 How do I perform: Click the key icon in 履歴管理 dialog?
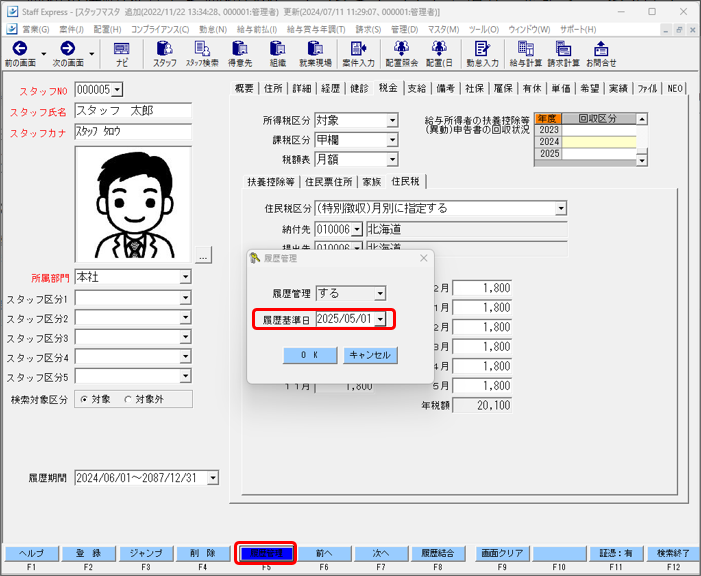pyautogui.click(x=255, y=258)
